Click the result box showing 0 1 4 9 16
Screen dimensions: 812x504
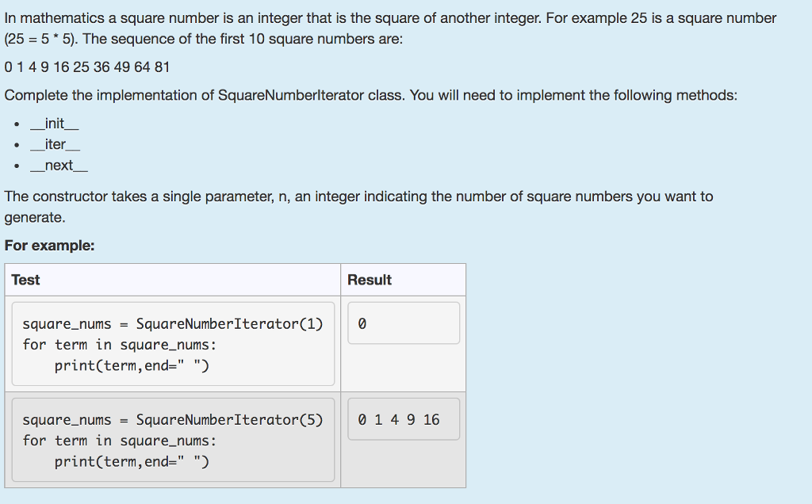tap(404, 419)
